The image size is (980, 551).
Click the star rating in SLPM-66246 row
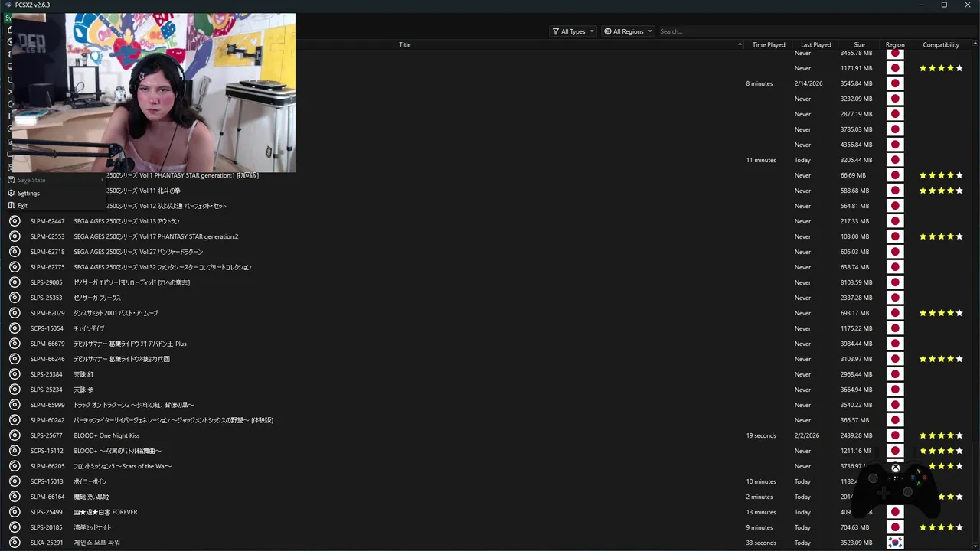click(941, 359)
